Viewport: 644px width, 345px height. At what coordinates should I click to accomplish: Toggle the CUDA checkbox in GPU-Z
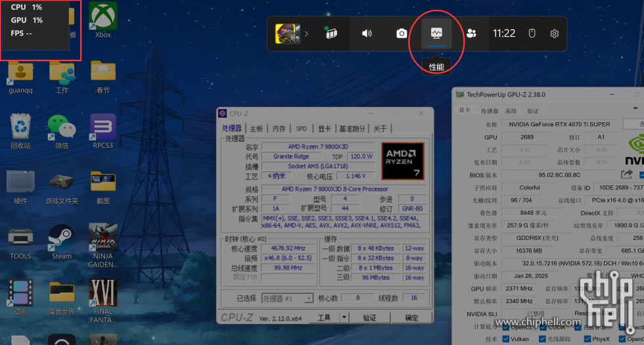543,327
